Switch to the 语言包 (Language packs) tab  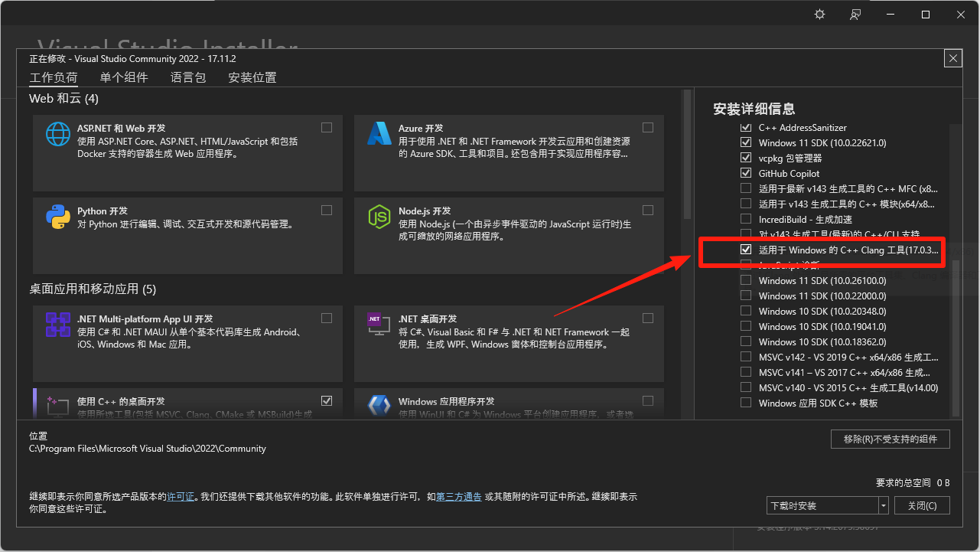pyautogui.click(x=188, y=77)
